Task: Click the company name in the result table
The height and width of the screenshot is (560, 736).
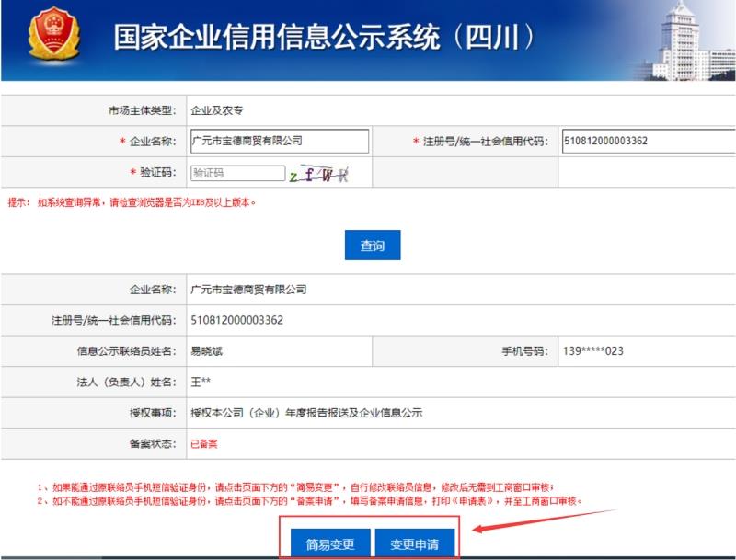Action: [x=247, y=289]
